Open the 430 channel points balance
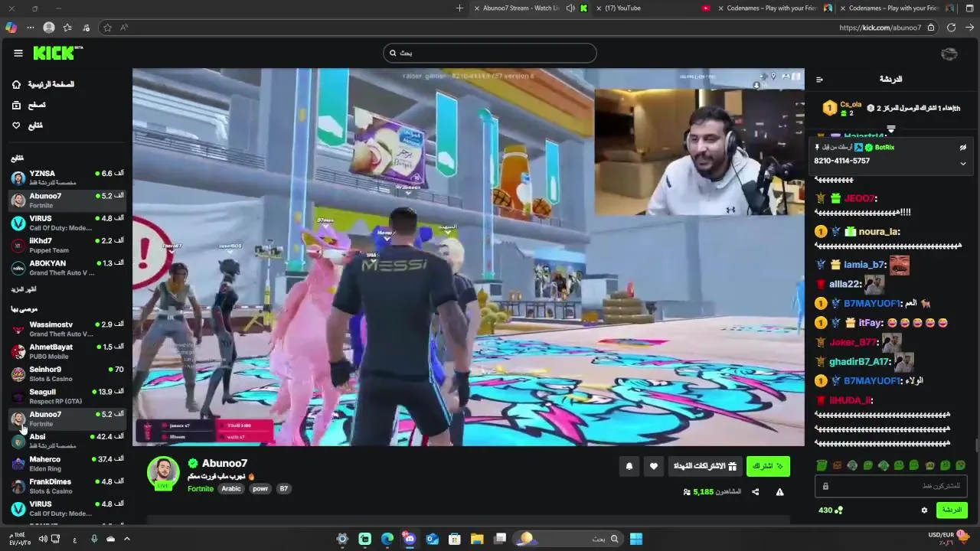Viewport: 980px width, 551px height. 830,510
